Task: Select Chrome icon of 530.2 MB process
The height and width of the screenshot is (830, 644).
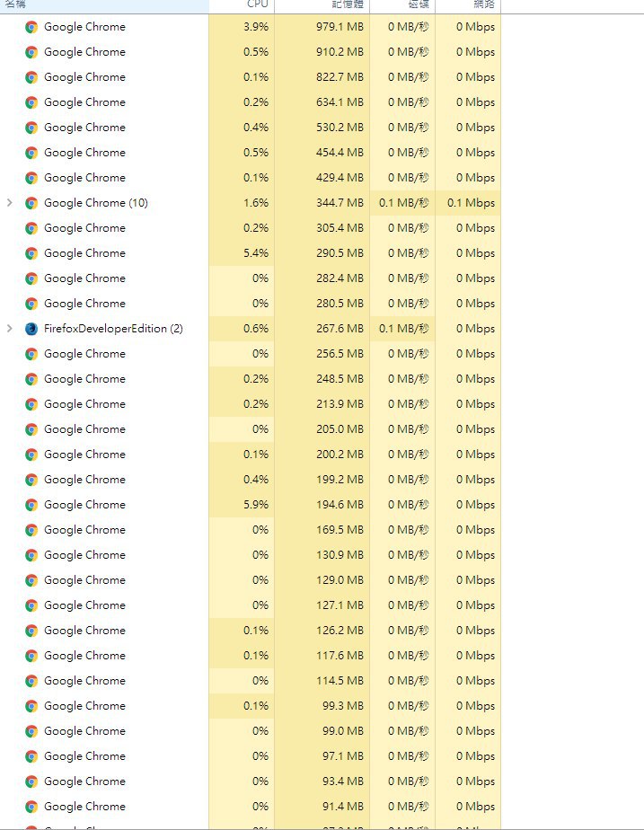Action: click(x=31, y=128)
